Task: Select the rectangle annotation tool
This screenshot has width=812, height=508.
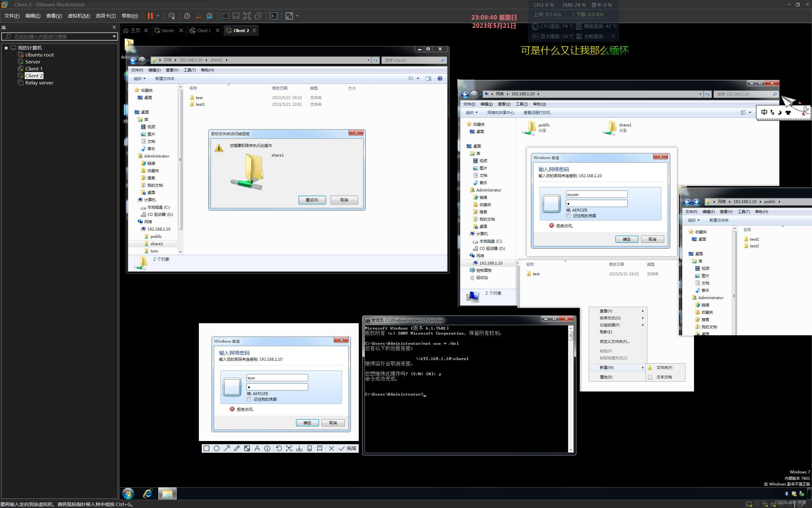Action: click(x=206, y=448)
